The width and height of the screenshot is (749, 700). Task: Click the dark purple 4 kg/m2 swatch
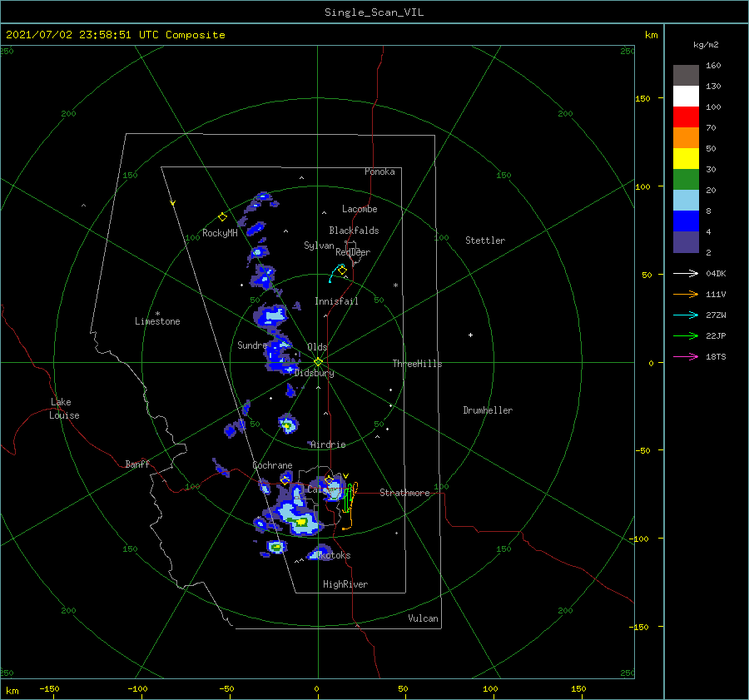[x=686, y=241]
